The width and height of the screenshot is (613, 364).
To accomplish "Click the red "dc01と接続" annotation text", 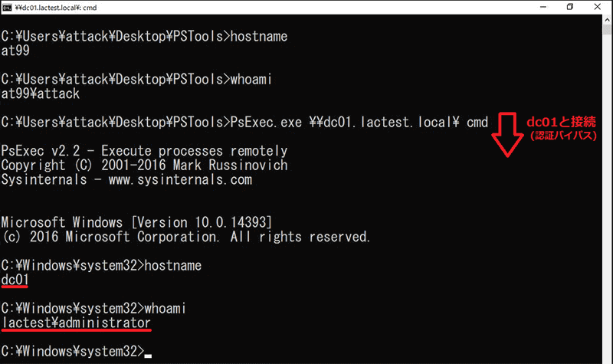I will pos(562,122).
